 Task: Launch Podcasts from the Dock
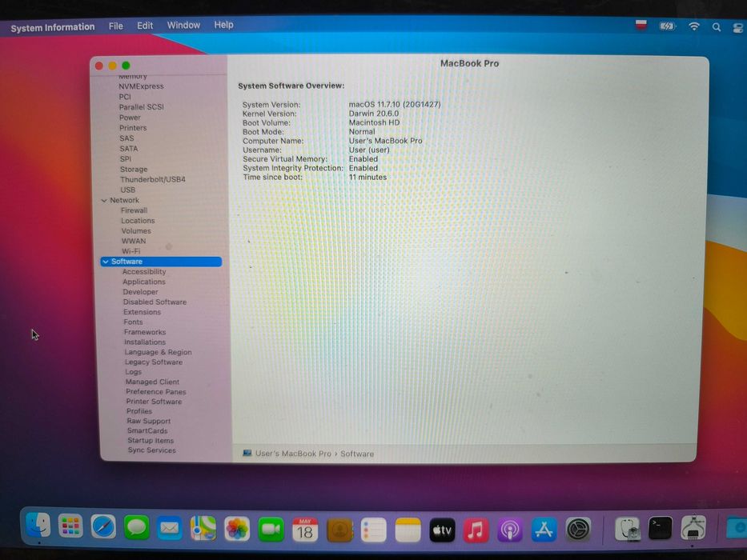click(x=510, y=530)
